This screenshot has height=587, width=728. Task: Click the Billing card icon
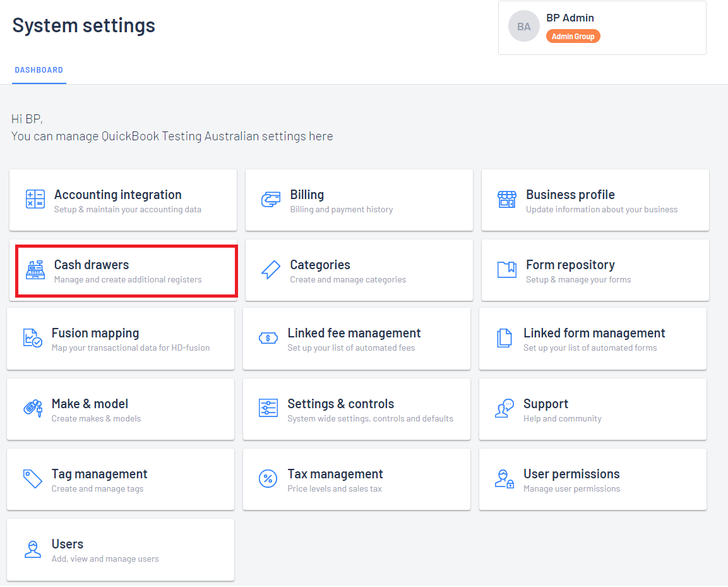271,200
